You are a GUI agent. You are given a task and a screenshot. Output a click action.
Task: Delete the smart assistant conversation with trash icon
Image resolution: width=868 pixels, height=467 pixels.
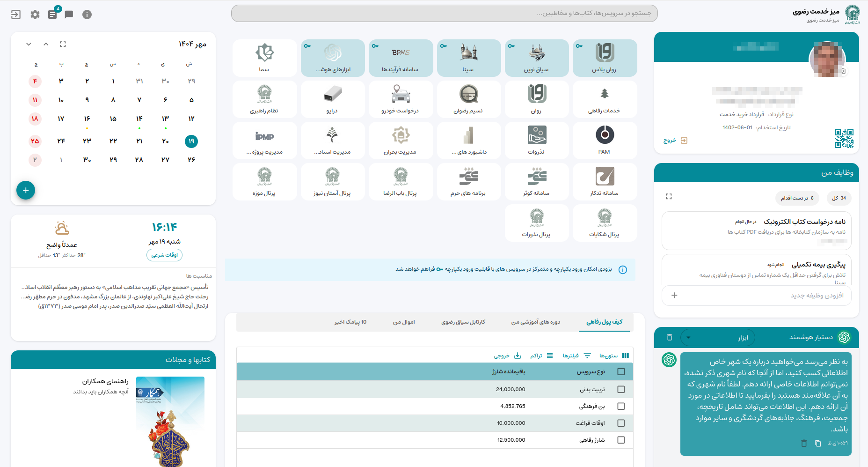pos(669,337)
